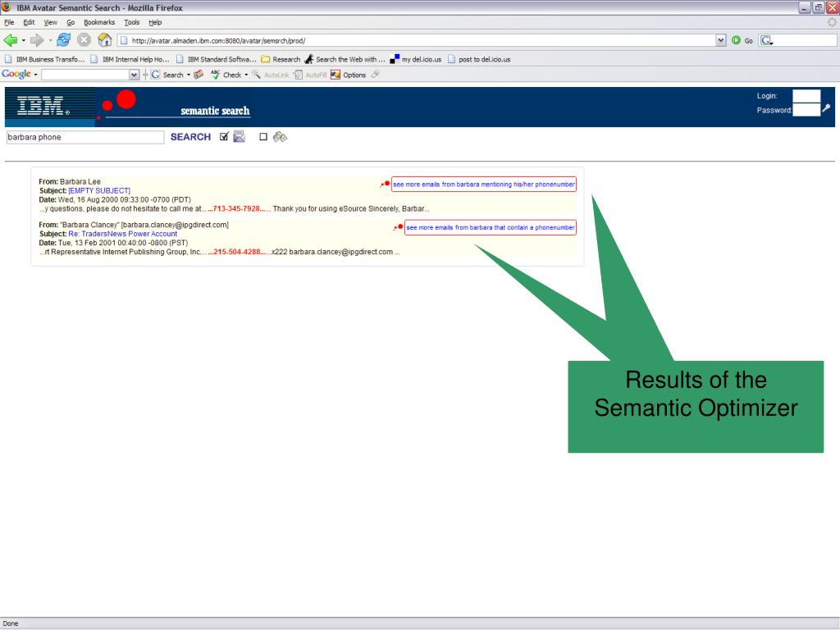840x630 pixels.
Task: Click the green Go button
Action: [x=742, y=40]
